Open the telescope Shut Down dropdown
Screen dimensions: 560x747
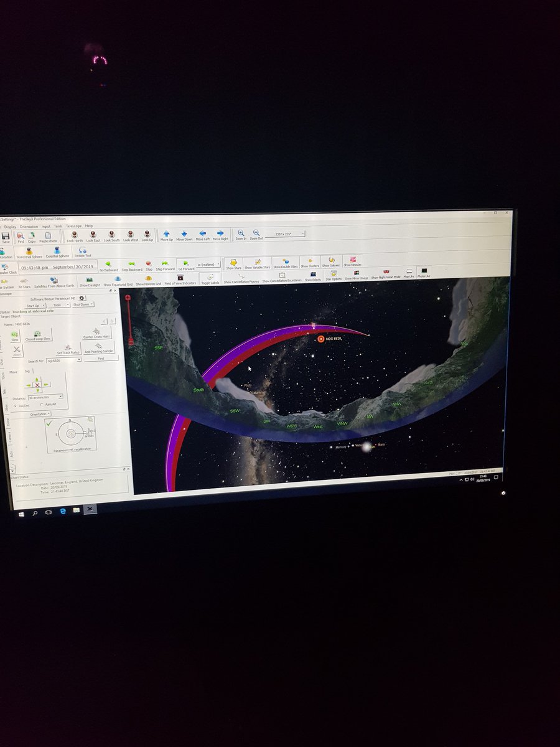point(83,304)
